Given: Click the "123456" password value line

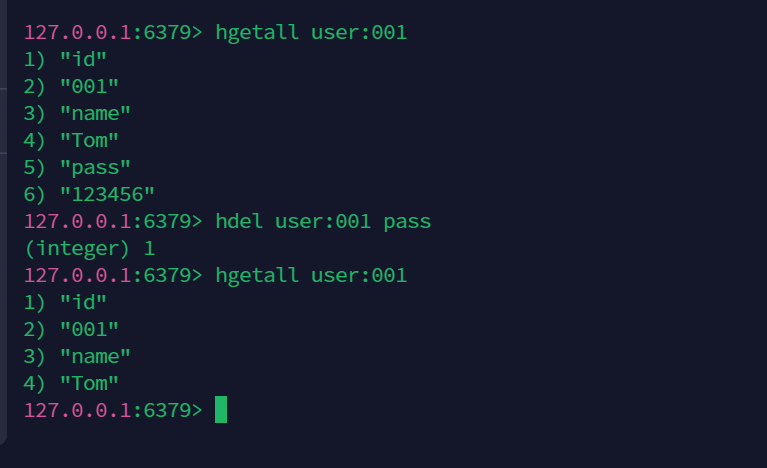Looking at the screenshot, I should (107, 194).
